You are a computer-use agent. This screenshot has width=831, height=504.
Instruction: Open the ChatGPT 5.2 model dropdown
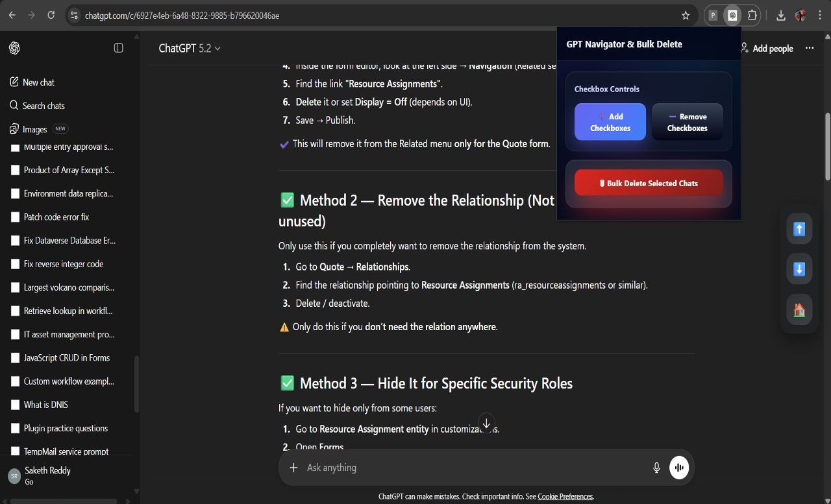[x=190, y=48]
